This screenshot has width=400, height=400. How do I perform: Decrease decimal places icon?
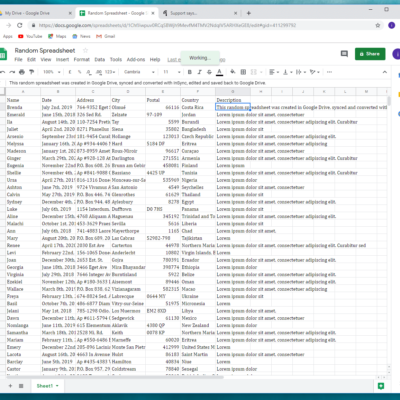click(x=89, y=72)
